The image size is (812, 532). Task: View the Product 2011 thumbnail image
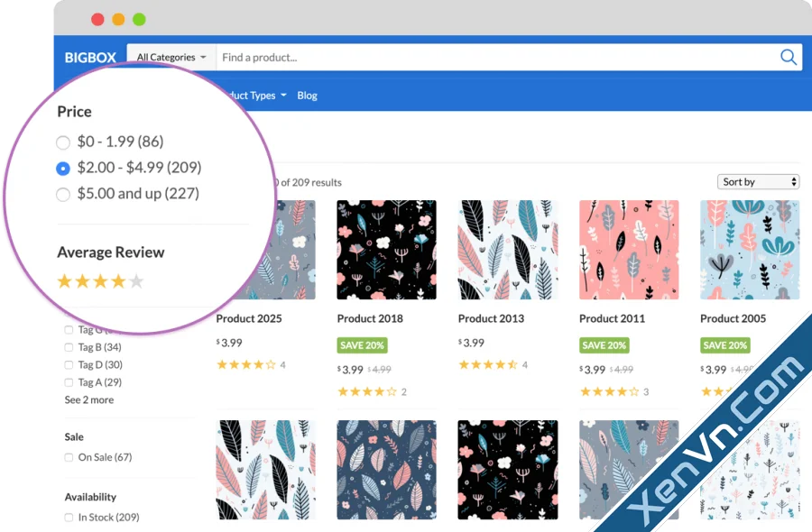click(629, 250)
